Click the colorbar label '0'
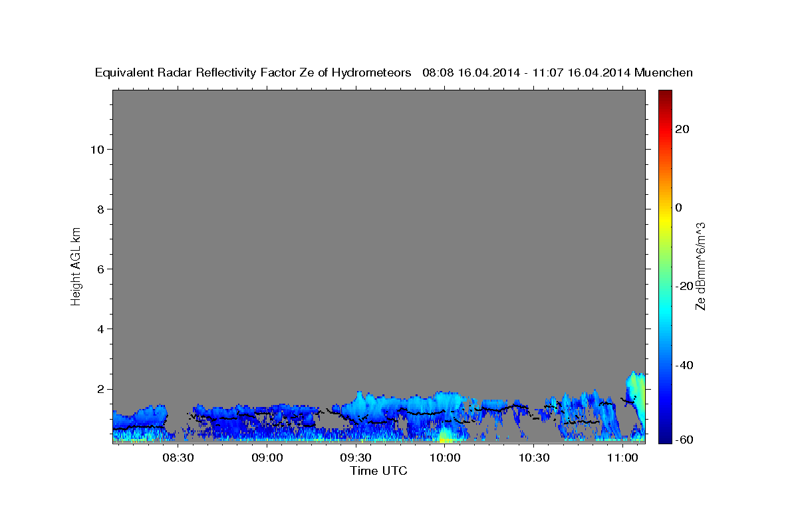Screen dimensions: 798x532 pyautogui.click(x=678, y=207)
